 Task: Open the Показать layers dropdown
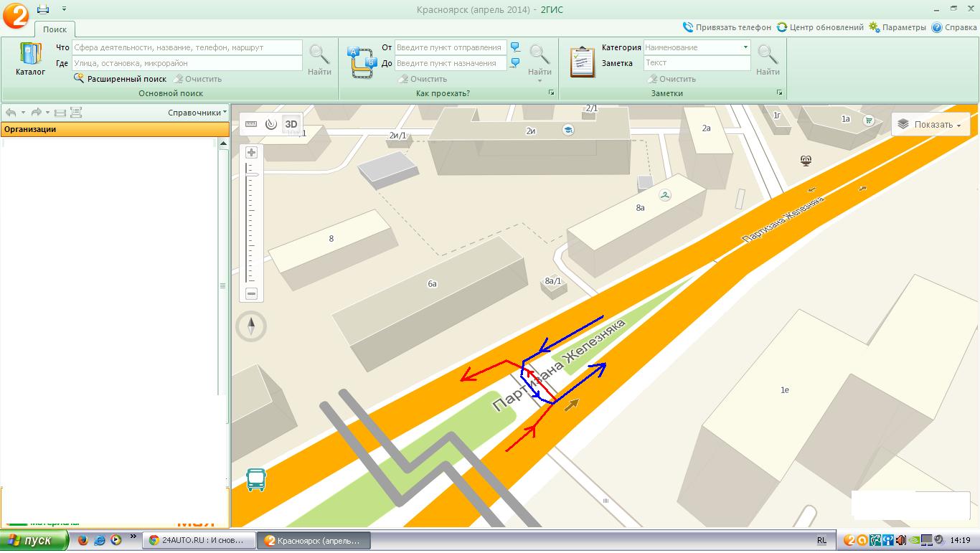(930, 124)
